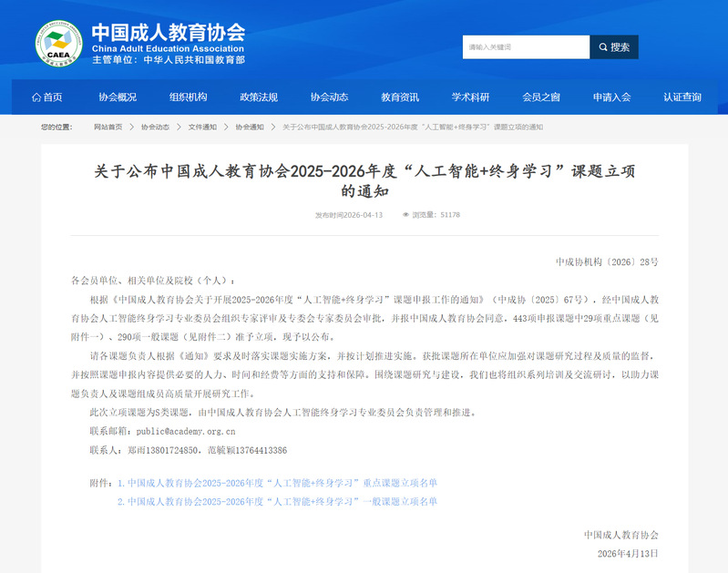Screen dimensions: 728x573
Task: Select 政策法规 in the main navigation
Action: [x=259, y=97]
